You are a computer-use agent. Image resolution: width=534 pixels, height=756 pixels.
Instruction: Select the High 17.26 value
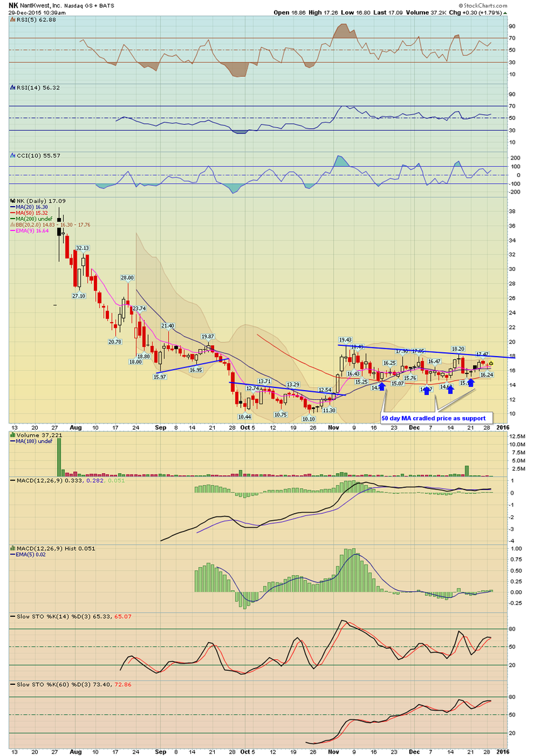pyautogui.click(x=324, y=12)
